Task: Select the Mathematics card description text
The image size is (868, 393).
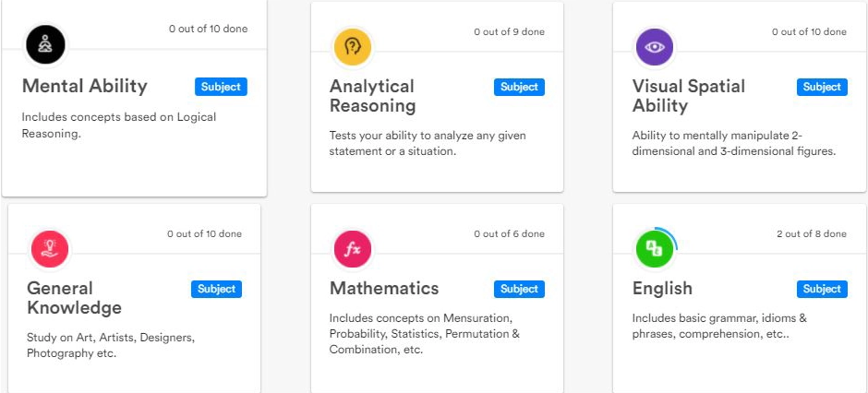Action: [425, 334]
